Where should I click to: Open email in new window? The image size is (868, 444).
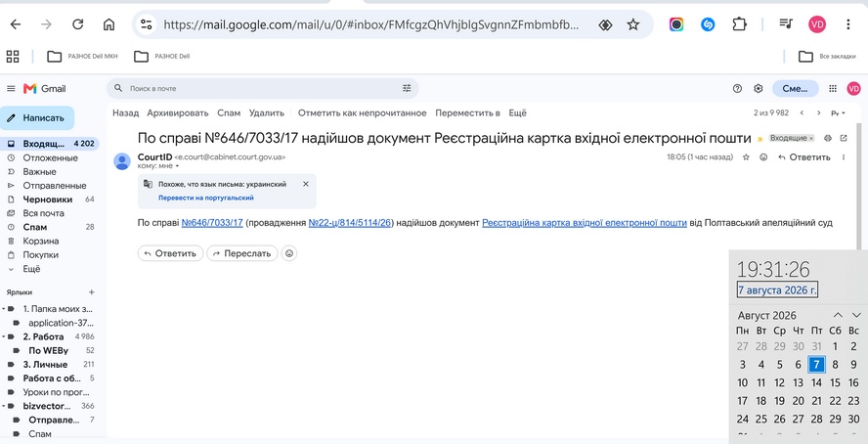[844, 138]
